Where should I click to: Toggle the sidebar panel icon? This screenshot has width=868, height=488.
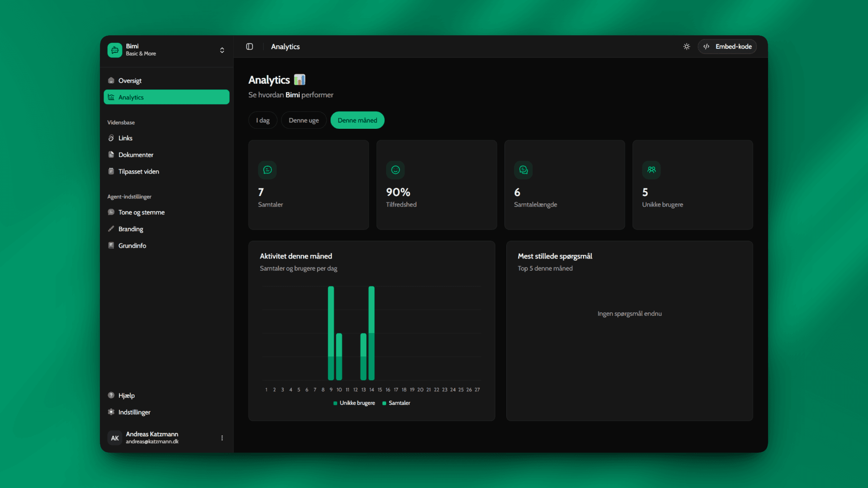250,47
